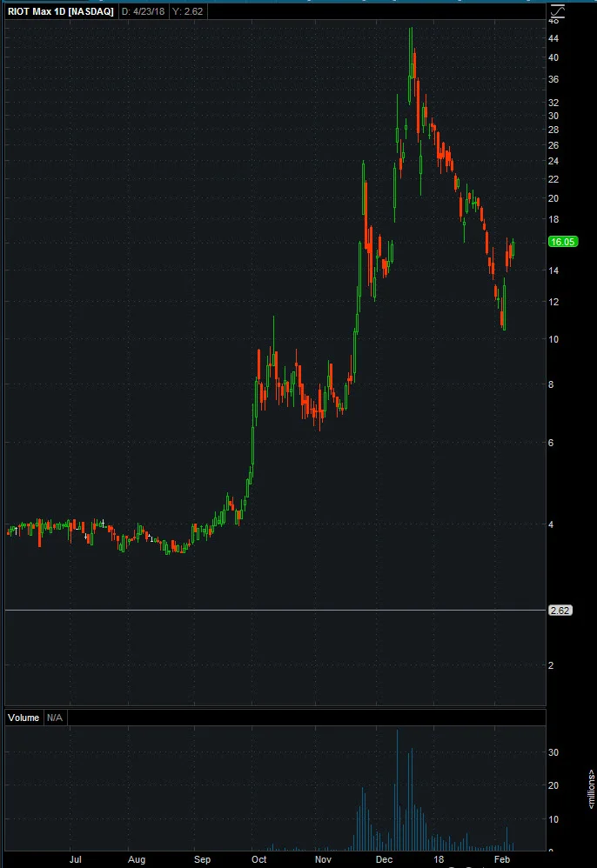Click the 4 price axis label
The height and width of the screenshot is (868, 597).
(551, 524)
